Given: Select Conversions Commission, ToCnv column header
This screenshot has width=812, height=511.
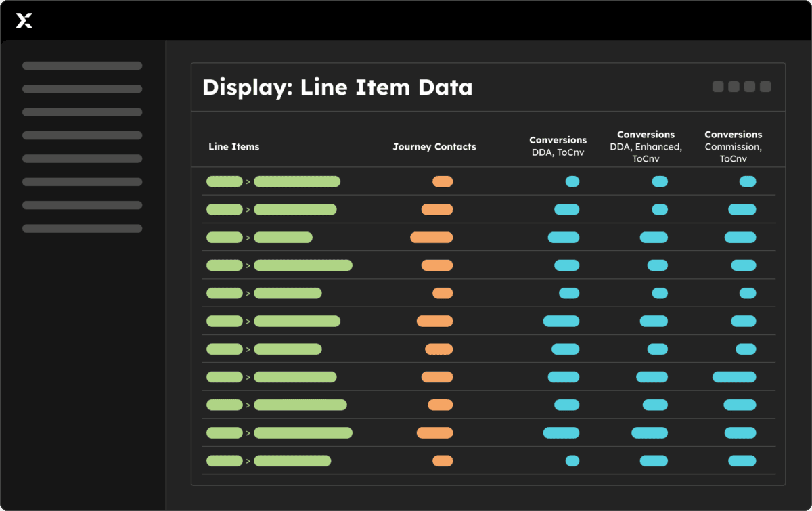Looking at the screenshot, I should coord(734,147).
